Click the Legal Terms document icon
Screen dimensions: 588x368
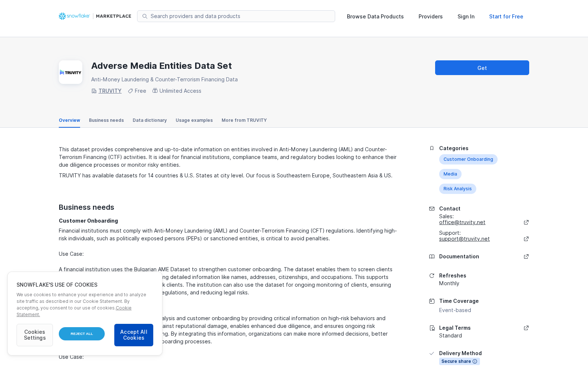432,328
